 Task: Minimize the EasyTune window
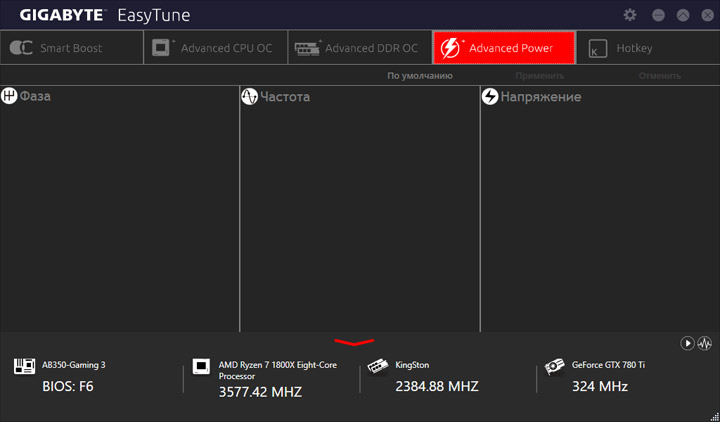pos(658,15)
